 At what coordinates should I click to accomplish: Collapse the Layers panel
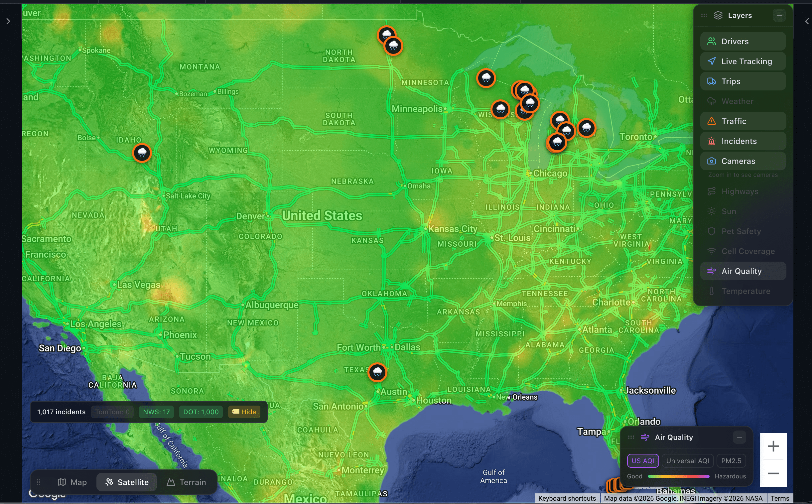click(779, 15)
